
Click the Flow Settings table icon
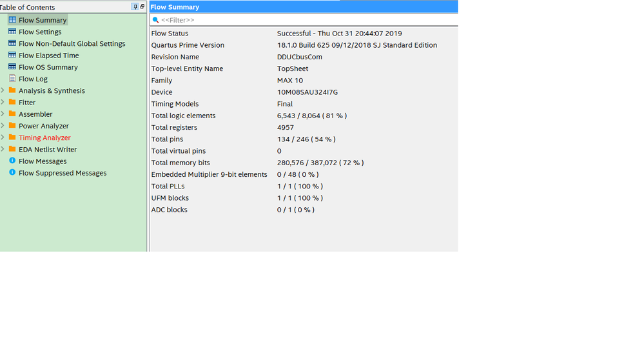click(12, 32)
